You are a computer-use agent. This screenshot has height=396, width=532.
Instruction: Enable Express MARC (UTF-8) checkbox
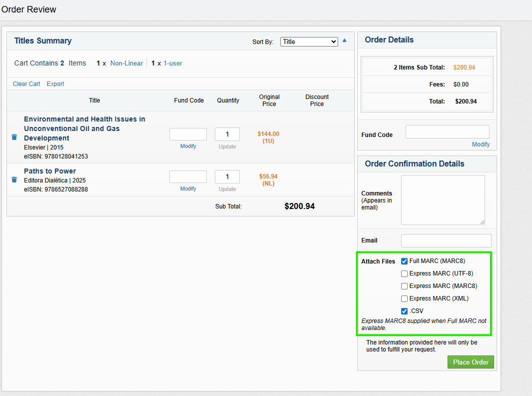[404, 273]
